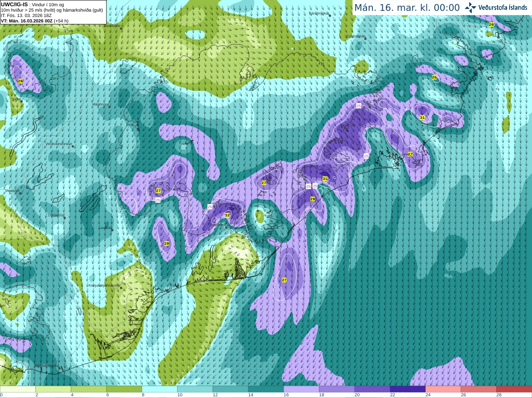The image size is (532, 398).
Task: Click the 'UWC/IG-IS' model heading
Action: (14, 4)
